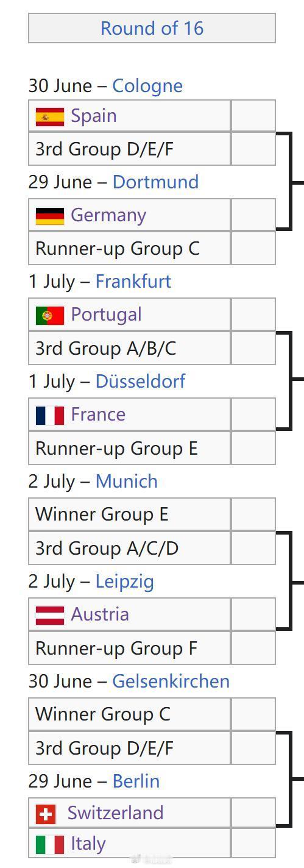Click the Portugal flag icon
304x868 pixels.
(x=50, y=315)
